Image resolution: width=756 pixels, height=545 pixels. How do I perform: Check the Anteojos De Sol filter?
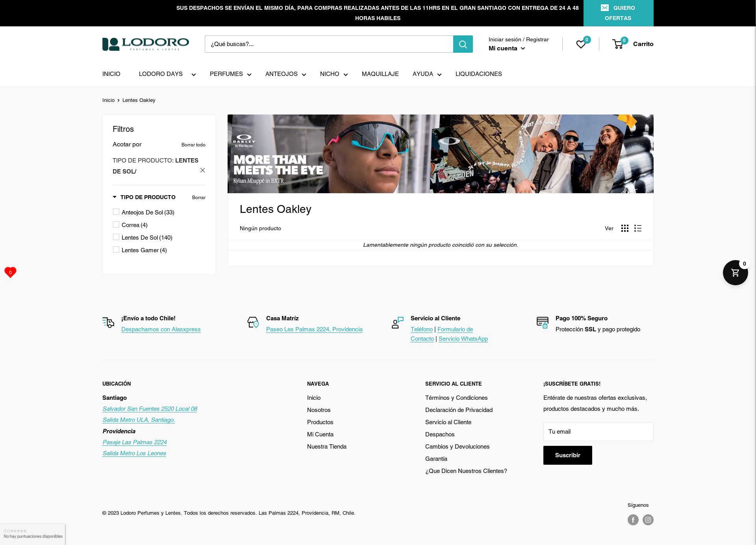pos(116,212)
